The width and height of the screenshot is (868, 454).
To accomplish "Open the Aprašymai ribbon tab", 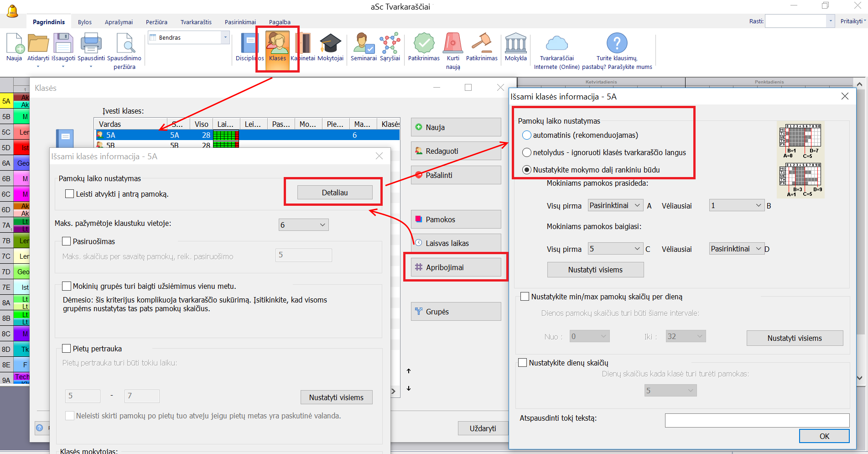I will point(119,22).
